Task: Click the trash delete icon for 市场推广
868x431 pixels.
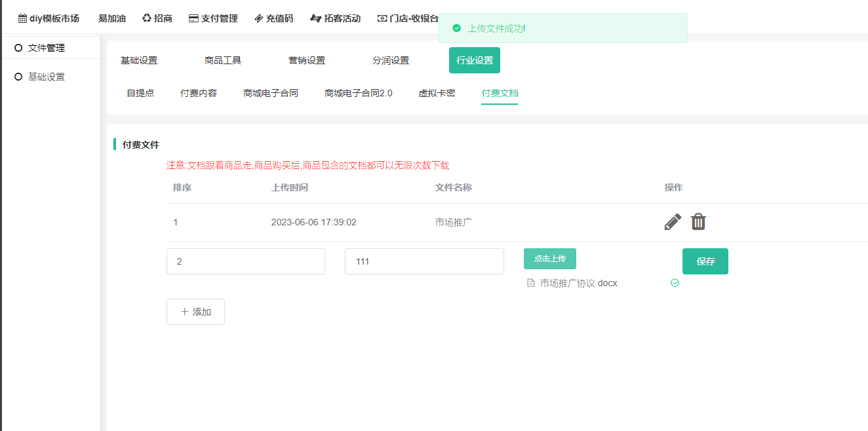Action: (698, 222)
